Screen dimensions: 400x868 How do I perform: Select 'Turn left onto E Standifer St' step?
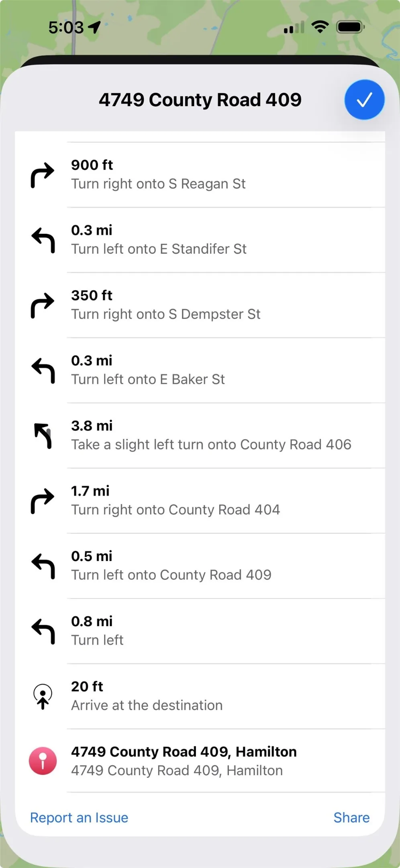coord(200,240)
